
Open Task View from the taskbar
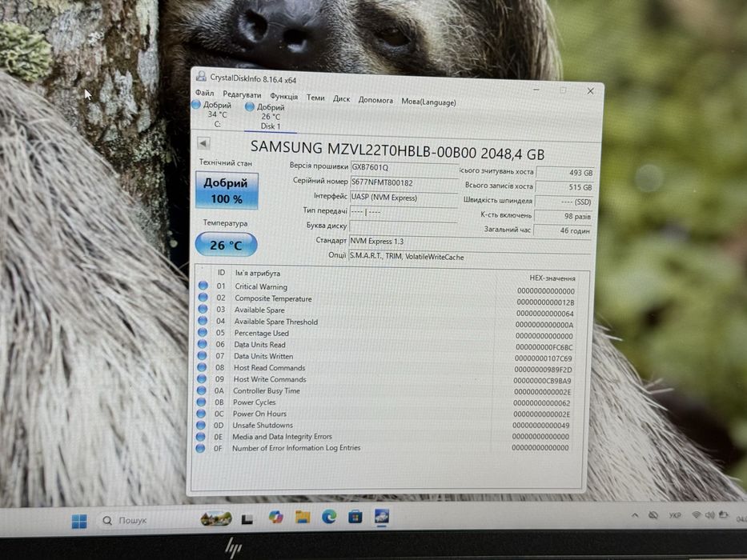pyautogui.click(x=247, y=518)
